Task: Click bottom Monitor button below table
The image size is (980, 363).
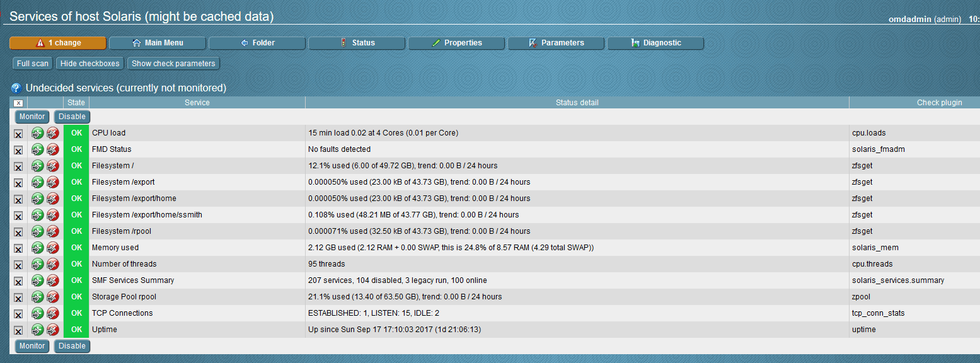Action: [32, 346]
